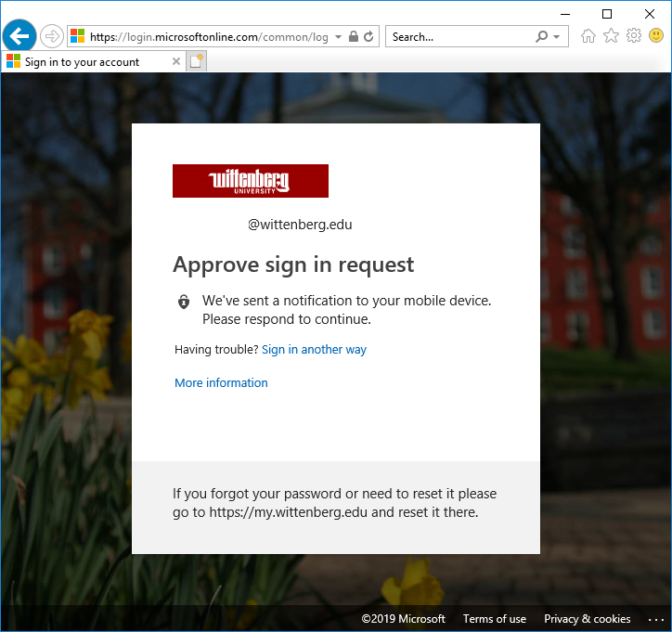Click the lock shield notification icon

coord(184,302)
